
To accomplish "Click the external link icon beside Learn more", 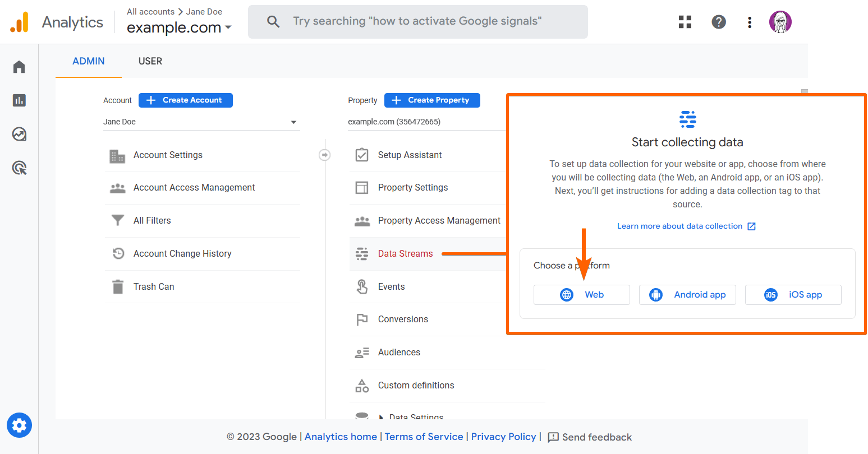I will coord(751,226).
